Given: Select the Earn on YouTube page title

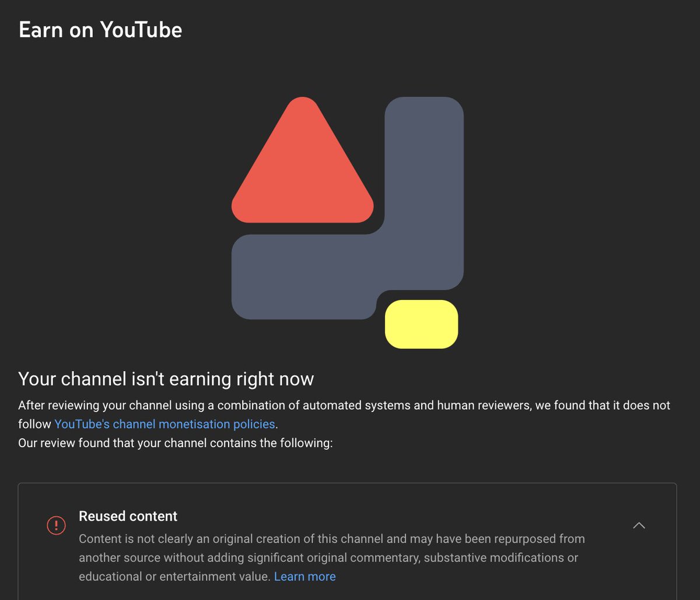Looking at the screenshot, I should pyautogui.click(x=100, y=29).
